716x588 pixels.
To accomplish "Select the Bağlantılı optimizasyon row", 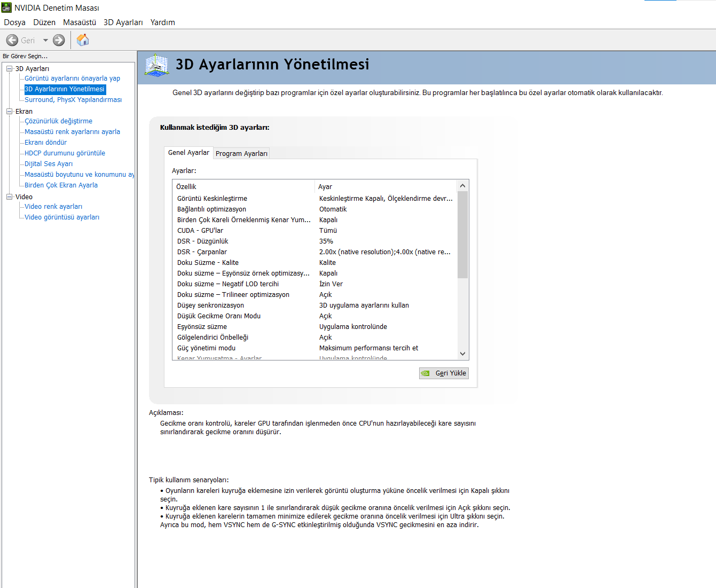I will [x=315, y=209].
